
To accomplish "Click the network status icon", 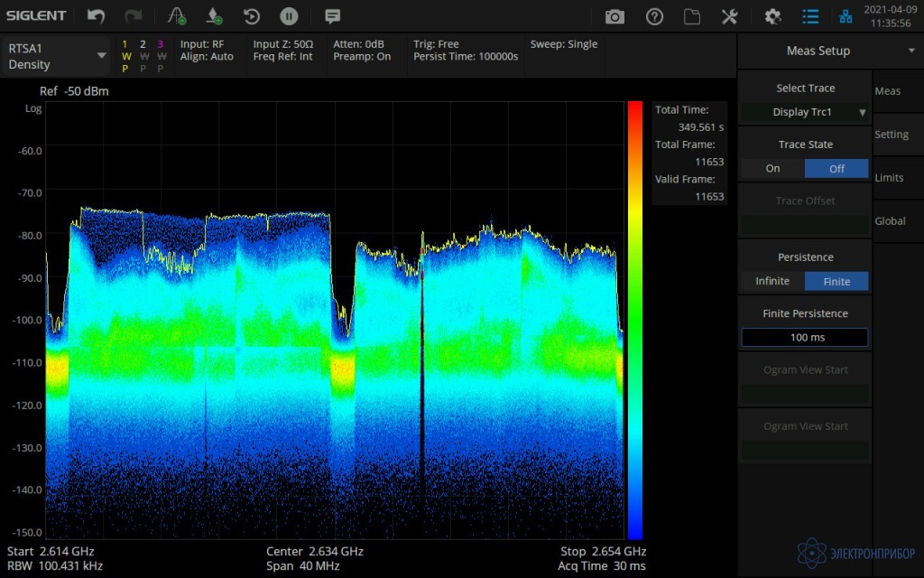I will click(x=845, y=16).
